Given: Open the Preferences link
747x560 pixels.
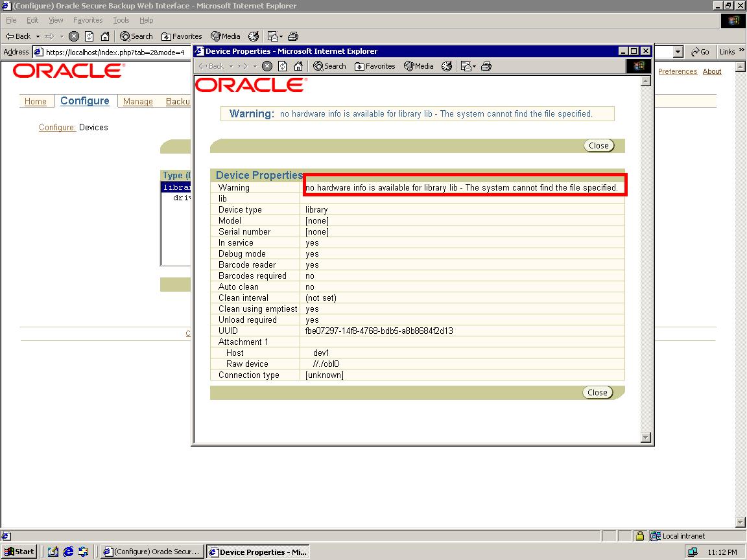Looking at the screenshot, I should pyautogui.click(x=678, y=71).
